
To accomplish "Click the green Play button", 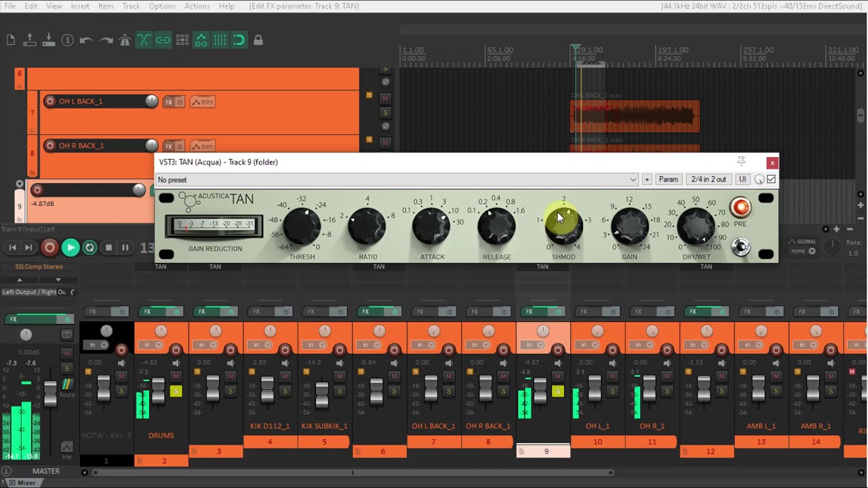I will [x=71, y=248].
